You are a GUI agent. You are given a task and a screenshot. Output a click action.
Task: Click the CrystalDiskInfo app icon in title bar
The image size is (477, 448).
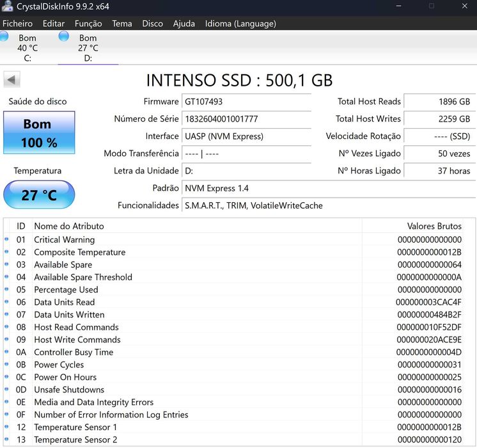tap(6, 6)
